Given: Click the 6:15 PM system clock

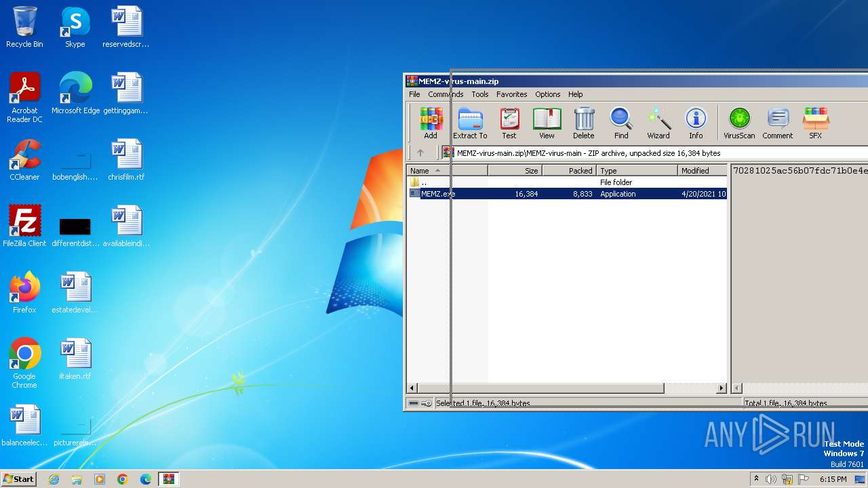Looking at the screenshot, I should tap(833, 479).
